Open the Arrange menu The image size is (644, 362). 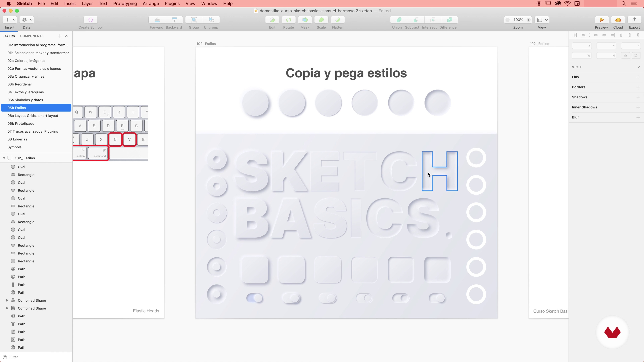tap(151, 4)
